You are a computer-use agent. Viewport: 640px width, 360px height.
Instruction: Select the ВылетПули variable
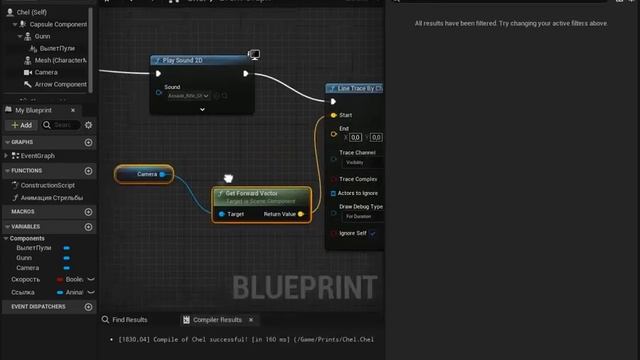[34, 248]
